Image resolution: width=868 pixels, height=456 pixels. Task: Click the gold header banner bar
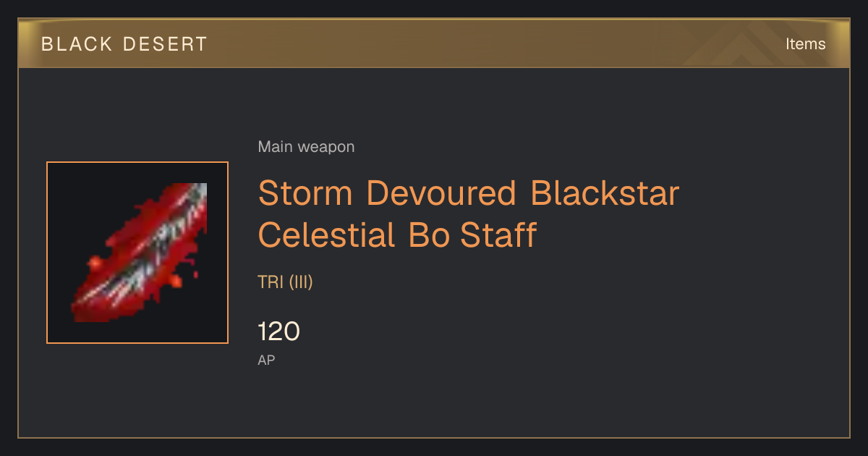434,43
